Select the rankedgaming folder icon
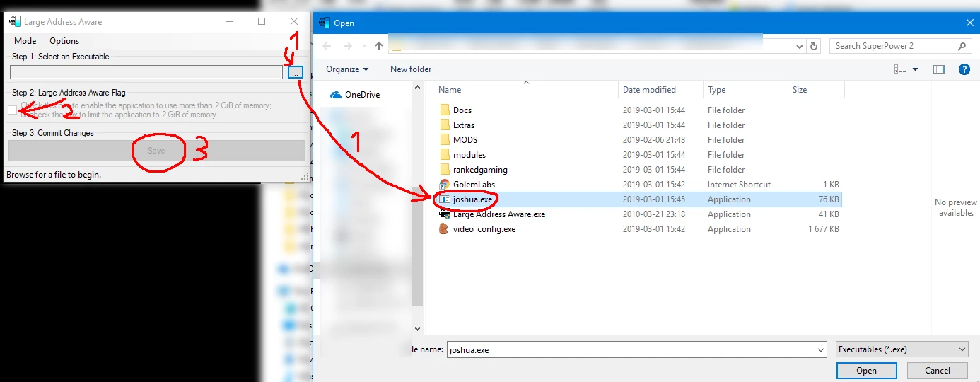The image size is (980, 382). [x=445, y=170]
